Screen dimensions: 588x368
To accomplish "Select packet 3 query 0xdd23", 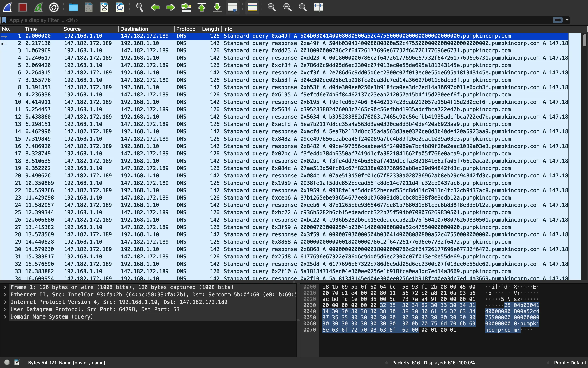I will tap(284, 50).
